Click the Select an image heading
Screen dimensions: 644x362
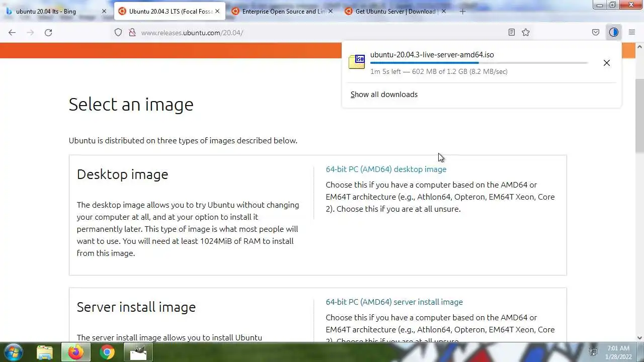[131, 105]
